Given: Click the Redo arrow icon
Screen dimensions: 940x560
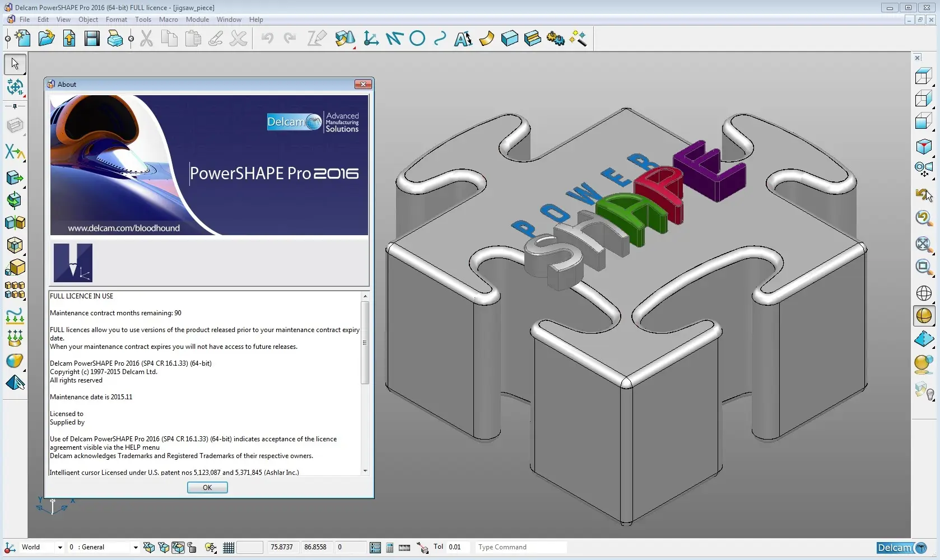Looking at the screenshot, I should coord(290,39).
